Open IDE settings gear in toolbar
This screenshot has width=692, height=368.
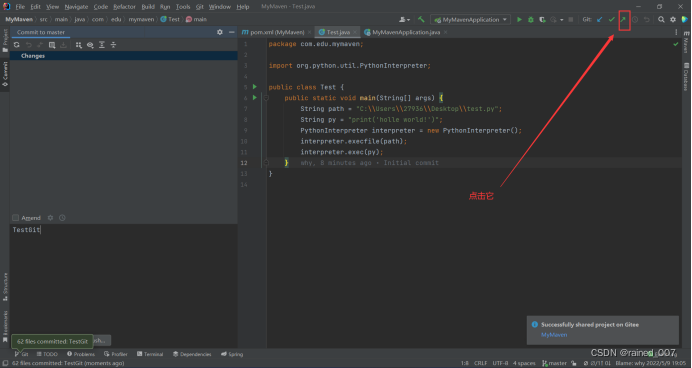coord(673,19)
